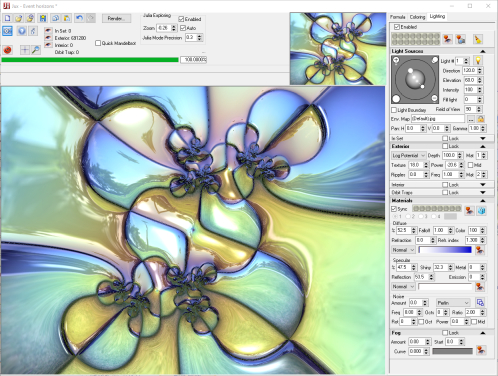Expand the Orbit Traps section
The height and width of the screenshot is (376, 498).
tap(482, 193)
